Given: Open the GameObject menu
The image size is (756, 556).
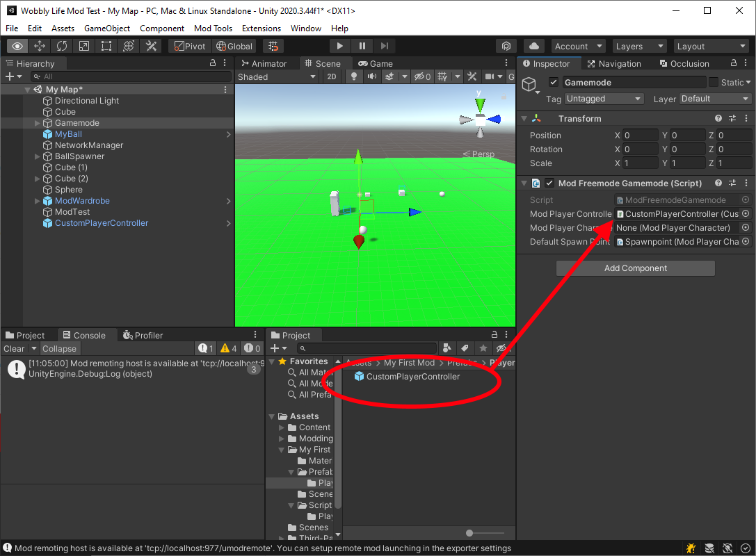Looking at the screenshot, I should [x=107, y=28].
